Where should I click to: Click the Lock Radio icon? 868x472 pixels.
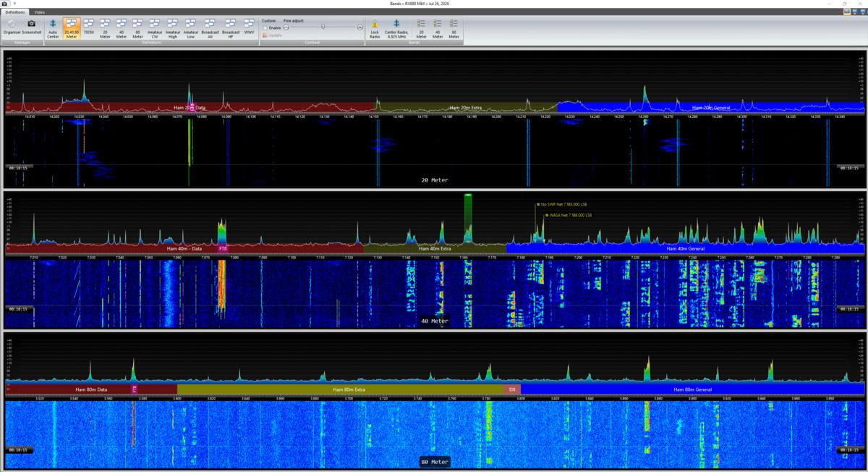coord(375,28)
